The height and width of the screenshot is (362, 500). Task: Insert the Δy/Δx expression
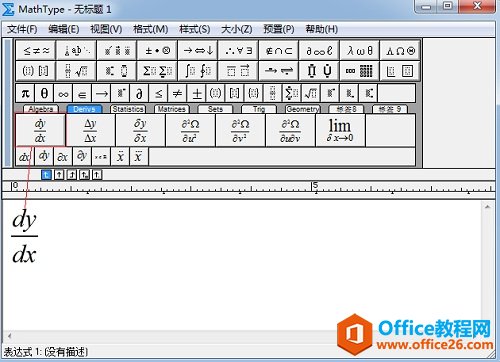click(x=90, y=130)
